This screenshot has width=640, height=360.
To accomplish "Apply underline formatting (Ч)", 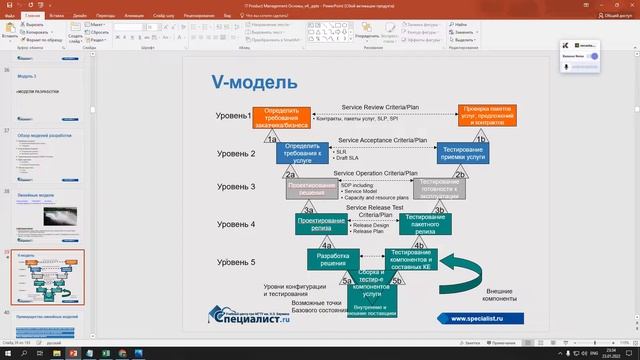I will [132, 38].
